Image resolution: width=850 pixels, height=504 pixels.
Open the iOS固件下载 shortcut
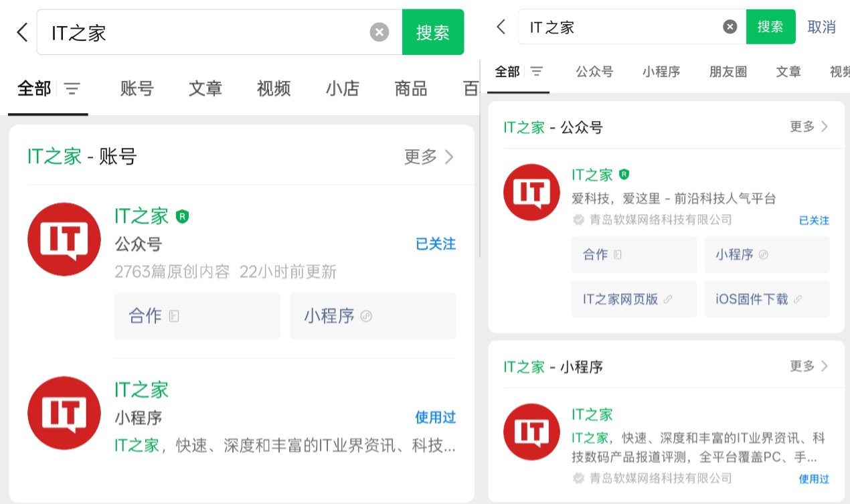(766, 299)
